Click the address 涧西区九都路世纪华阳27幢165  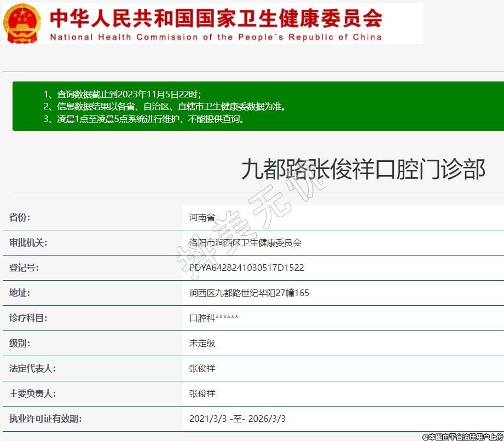[249, 293]
